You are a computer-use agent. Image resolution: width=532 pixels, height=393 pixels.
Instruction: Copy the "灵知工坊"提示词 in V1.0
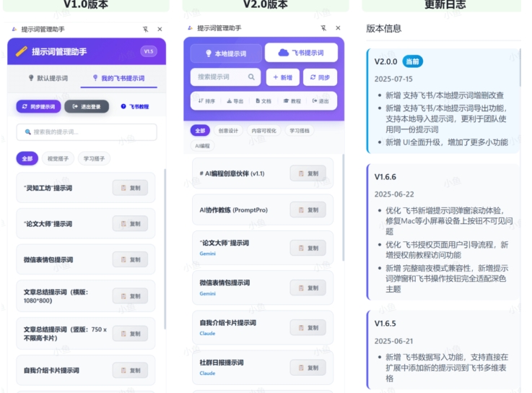(130, 188)
